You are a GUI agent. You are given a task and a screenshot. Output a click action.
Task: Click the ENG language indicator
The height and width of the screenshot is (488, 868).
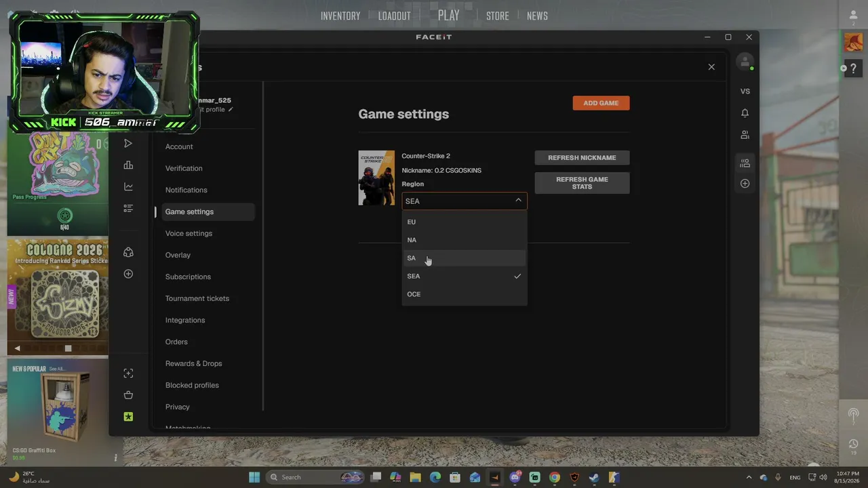coord(795,477)
